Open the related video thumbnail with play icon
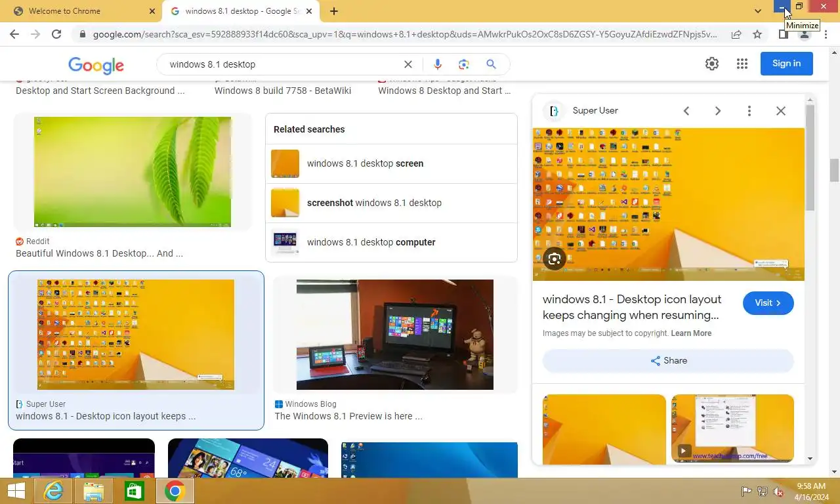The width and height of the screenshot is (840, 504). click(x=732, y=429)
